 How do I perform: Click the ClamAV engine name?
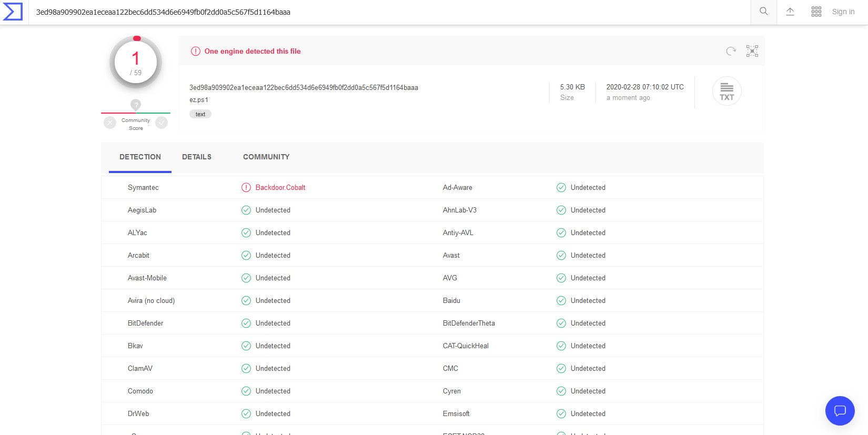click(140, 368)
